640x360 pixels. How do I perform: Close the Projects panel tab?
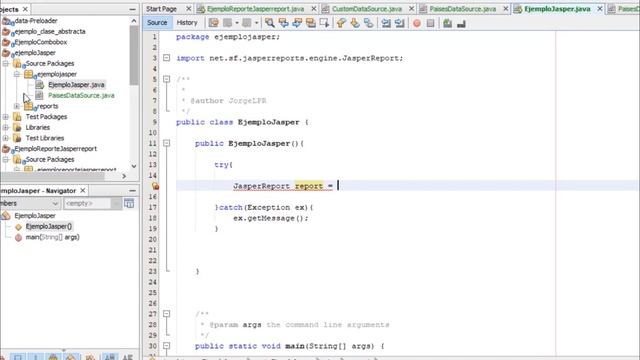pyautogui.click(x=25, y=9)
